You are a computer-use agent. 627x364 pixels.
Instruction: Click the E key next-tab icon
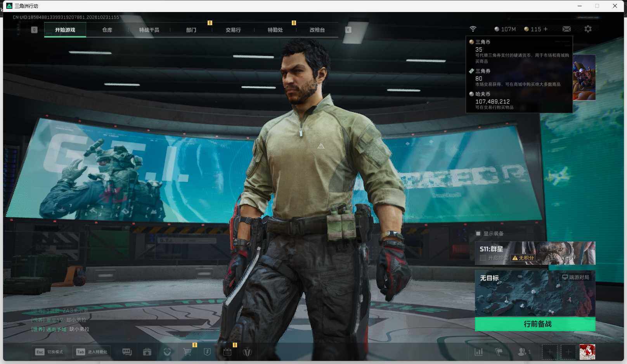tap(348, 30)
